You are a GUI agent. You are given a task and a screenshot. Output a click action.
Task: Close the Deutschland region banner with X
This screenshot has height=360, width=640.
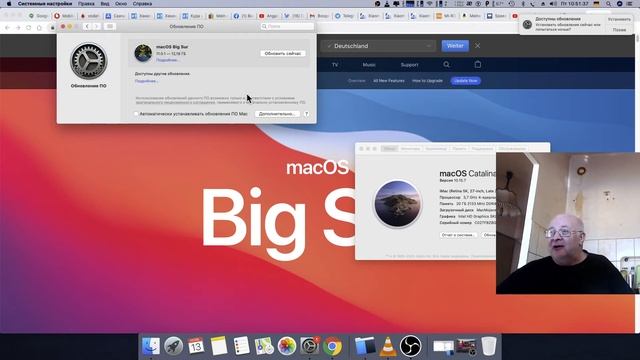477,46
